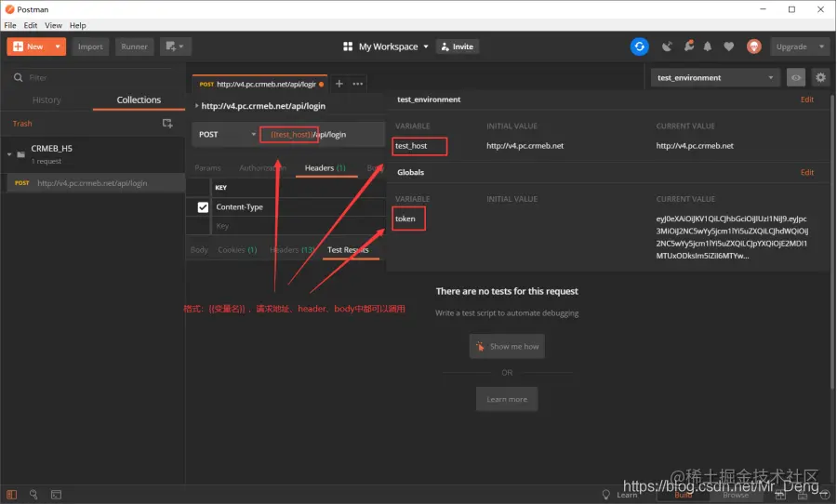Uncheck the Content-Type header checkbox
Viewport: 837px width, 504px height.
pyautogui.click(x=203, y=207)
